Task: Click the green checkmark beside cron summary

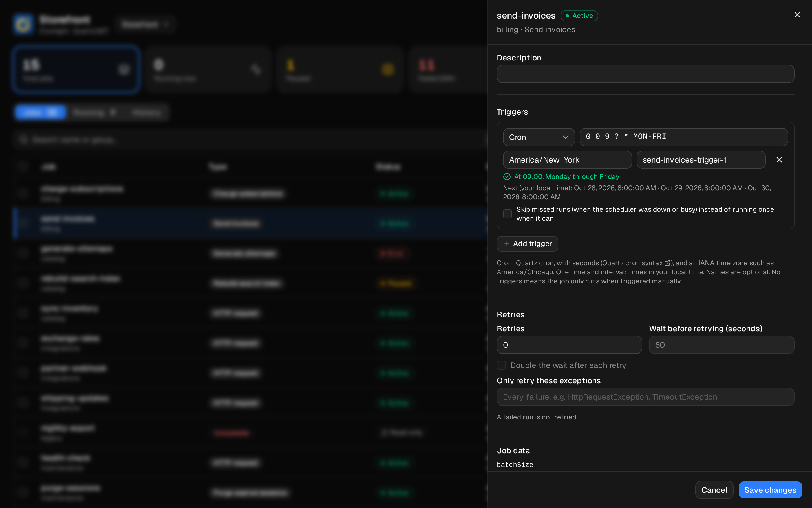Action: pos(507,177)
